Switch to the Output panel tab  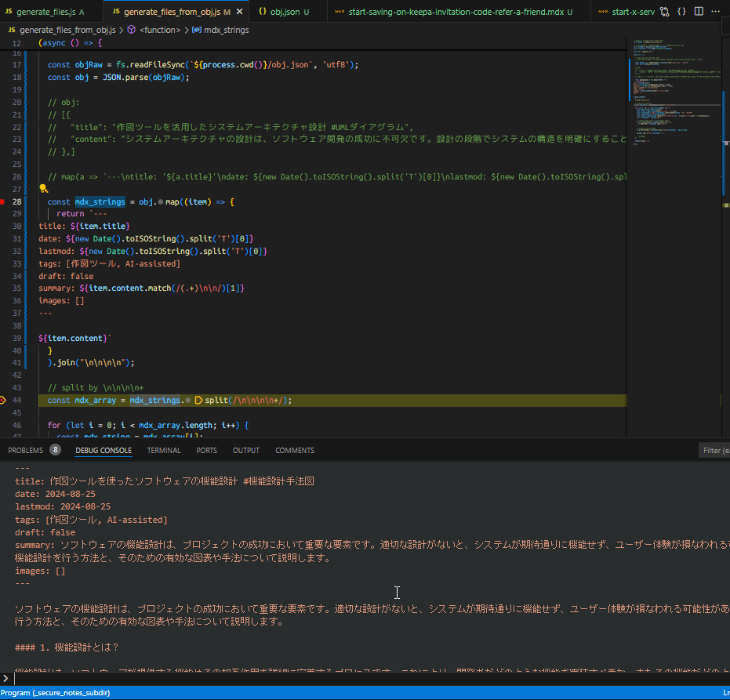pos(246,451)
